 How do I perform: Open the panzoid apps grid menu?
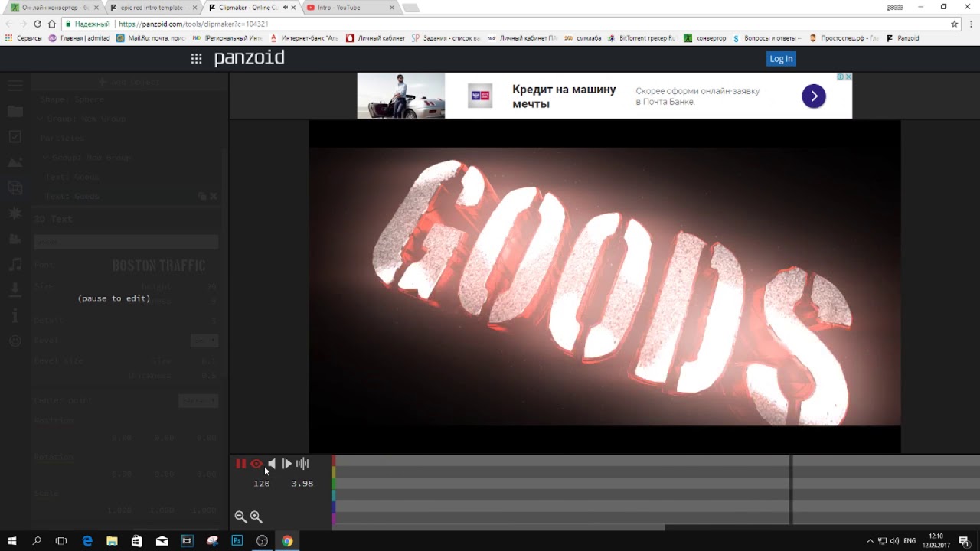pyautogui.click(x=196, y=59)
